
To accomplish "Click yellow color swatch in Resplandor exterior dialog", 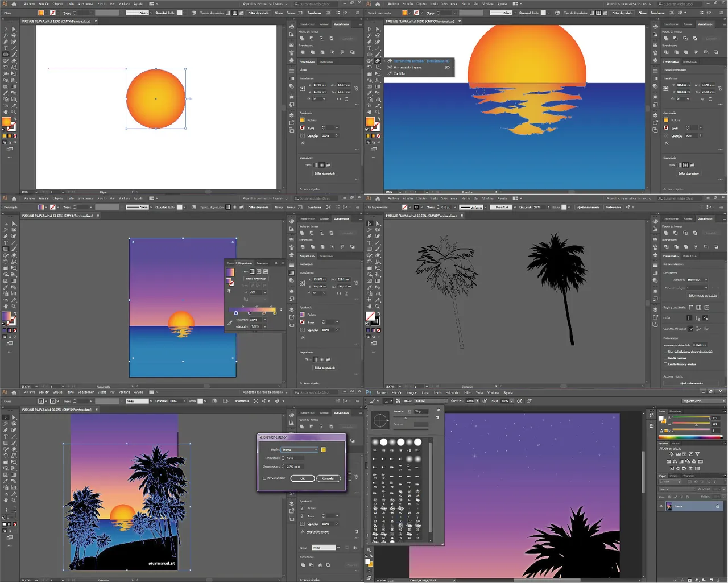I will (324, 450).
